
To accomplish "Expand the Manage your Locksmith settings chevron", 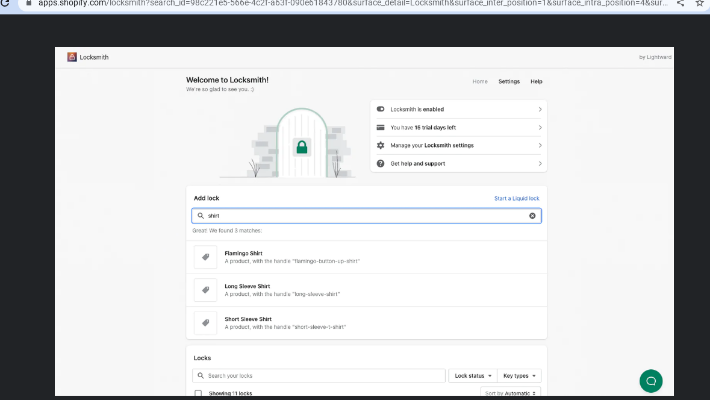I will pos(540,145).
